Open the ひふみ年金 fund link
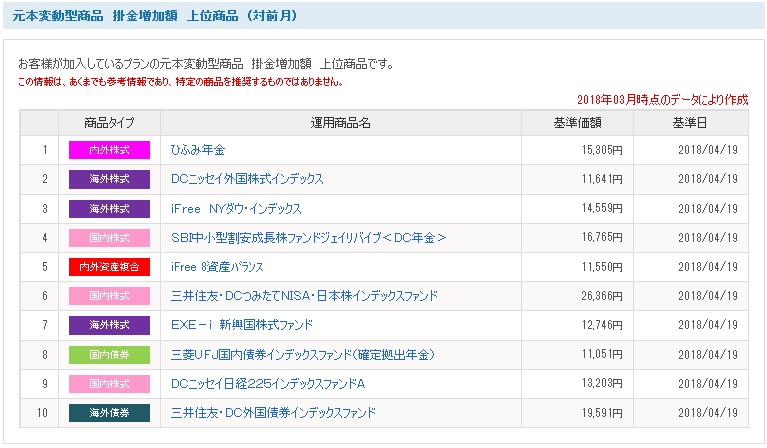Screen dimensions: 767x448 point(198,150)
